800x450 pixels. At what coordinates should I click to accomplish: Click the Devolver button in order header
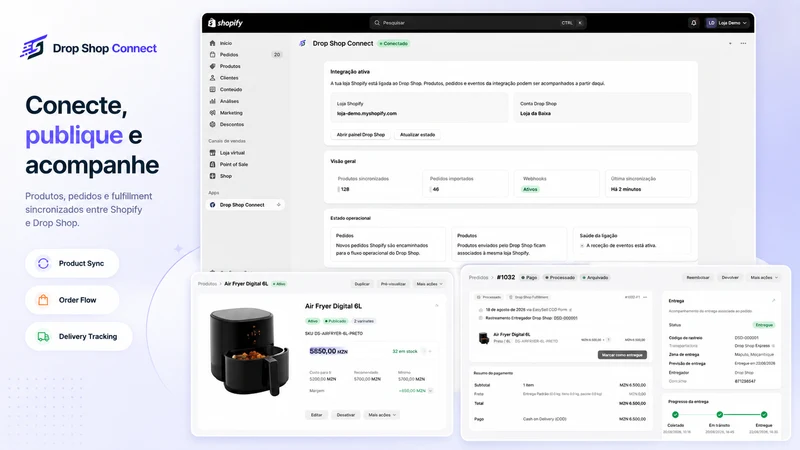click(x=730, y=278)
